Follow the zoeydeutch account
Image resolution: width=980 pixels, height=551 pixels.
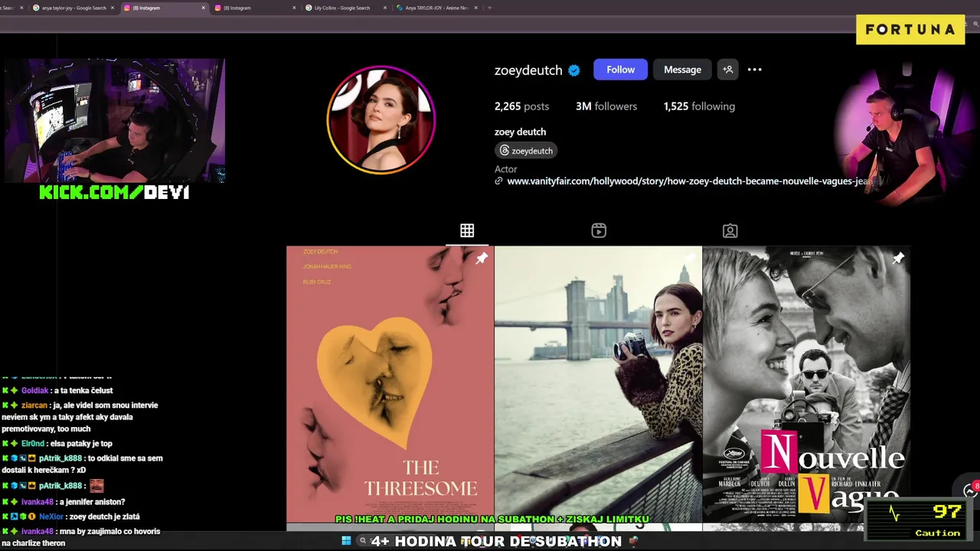[x=620, y=70]
